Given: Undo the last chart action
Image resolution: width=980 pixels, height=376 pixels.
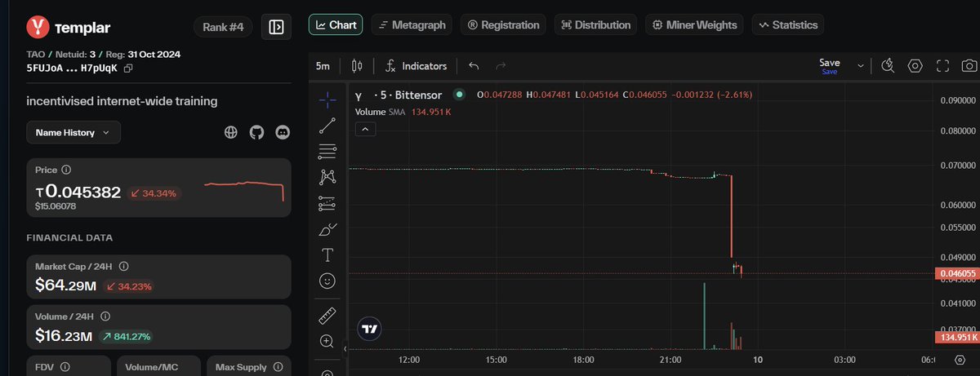Looking at the screenshot, I should (474, 66).
